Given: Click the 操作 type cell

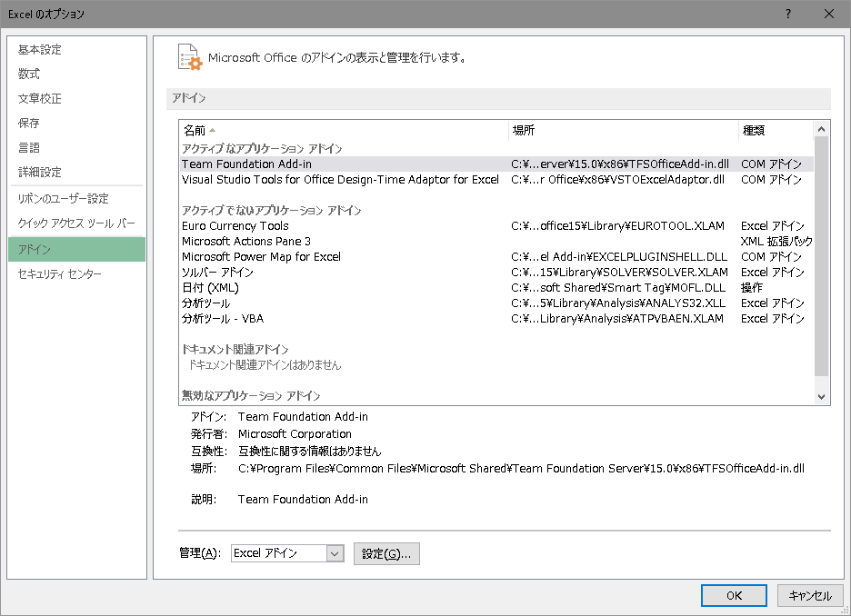Looking at the screenshot, I should [752, 287].
